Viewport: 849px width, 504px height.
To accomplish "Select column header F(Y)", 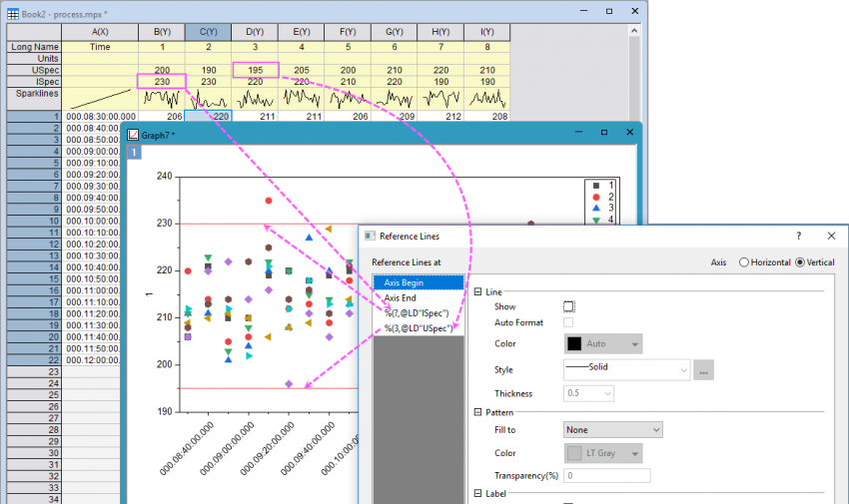I will [348, 32].
